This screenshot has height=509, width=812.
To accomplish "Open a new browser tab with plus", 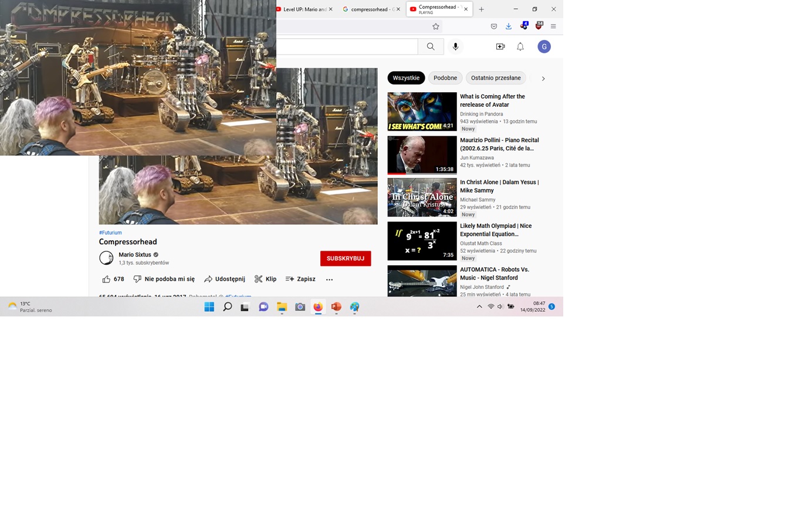I will [481, 9].
